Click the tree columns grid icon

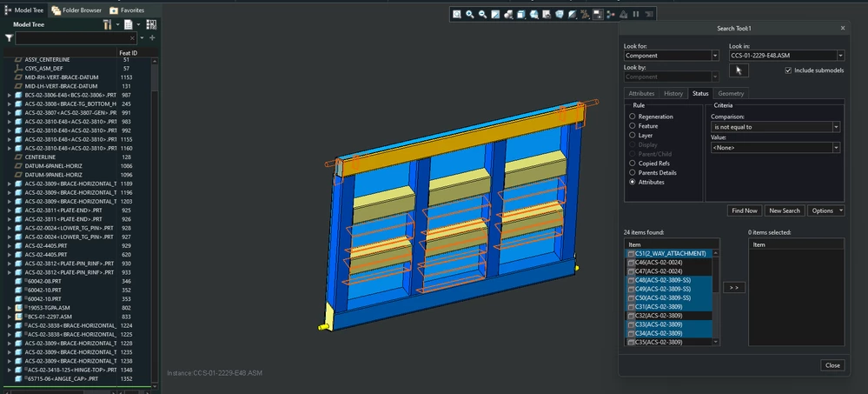(x=151, y=24)
